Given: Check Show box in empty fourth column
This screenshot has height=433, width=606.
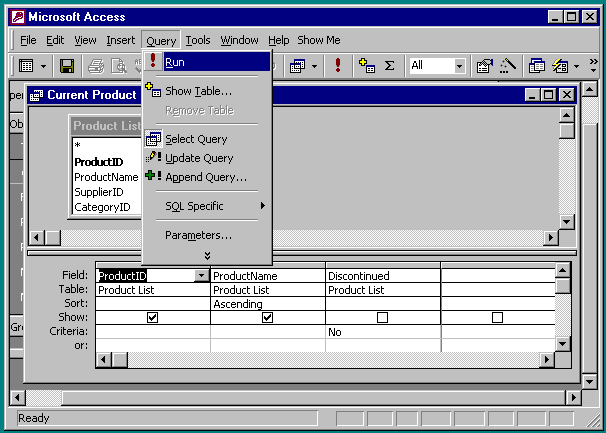Looking at the screenshot, I should click(x=497, y=317).
